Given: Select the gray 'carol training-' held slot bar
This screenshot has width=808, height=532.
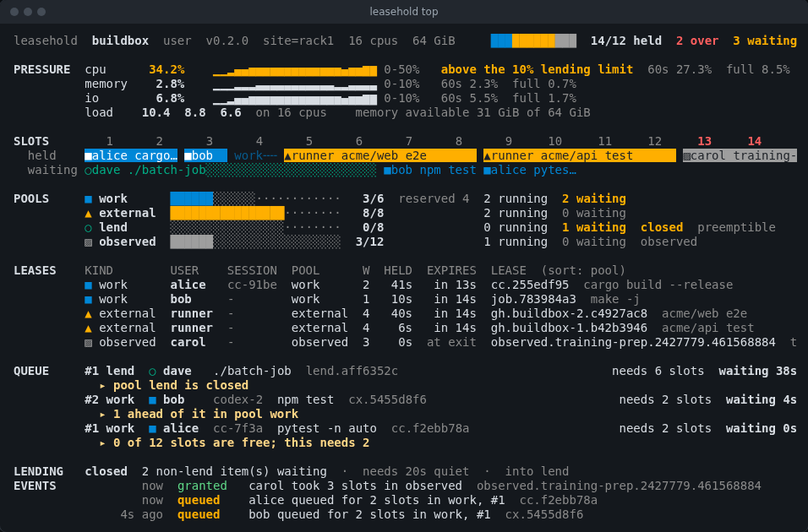Looking at the screenshot, I should pyautogui.click(x=740, y=155).
